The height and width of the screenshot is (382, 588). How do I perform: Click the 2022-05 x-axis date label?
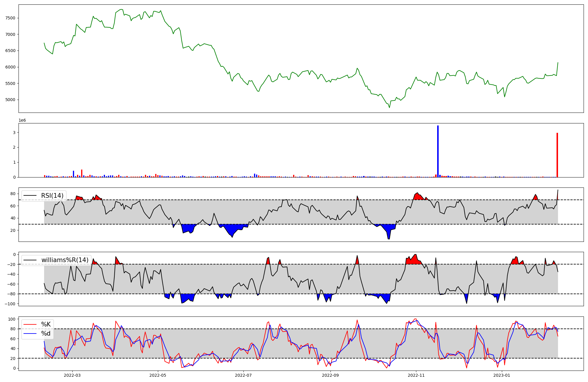pos(158,375)
